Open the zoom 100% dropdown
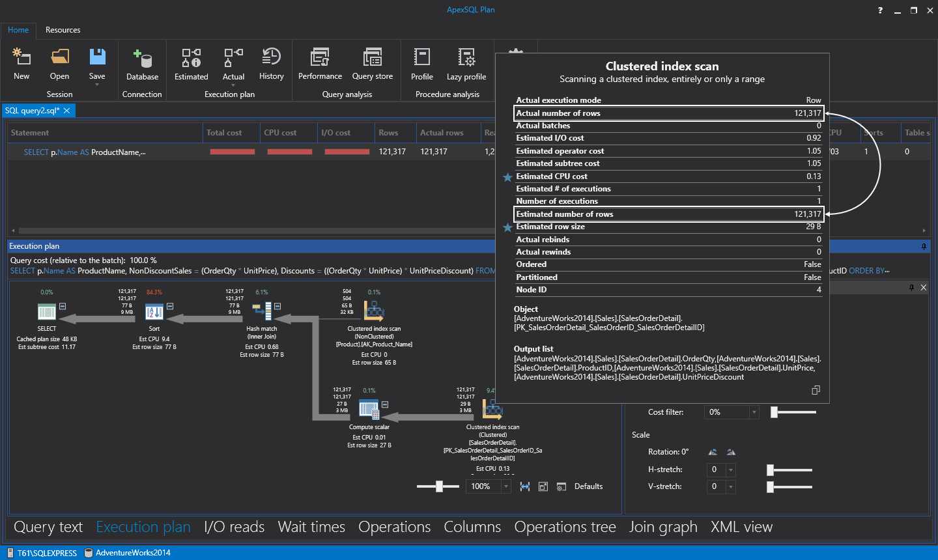Image resolution: width=938 pixels, height=560 pixels. click(506, 486)
